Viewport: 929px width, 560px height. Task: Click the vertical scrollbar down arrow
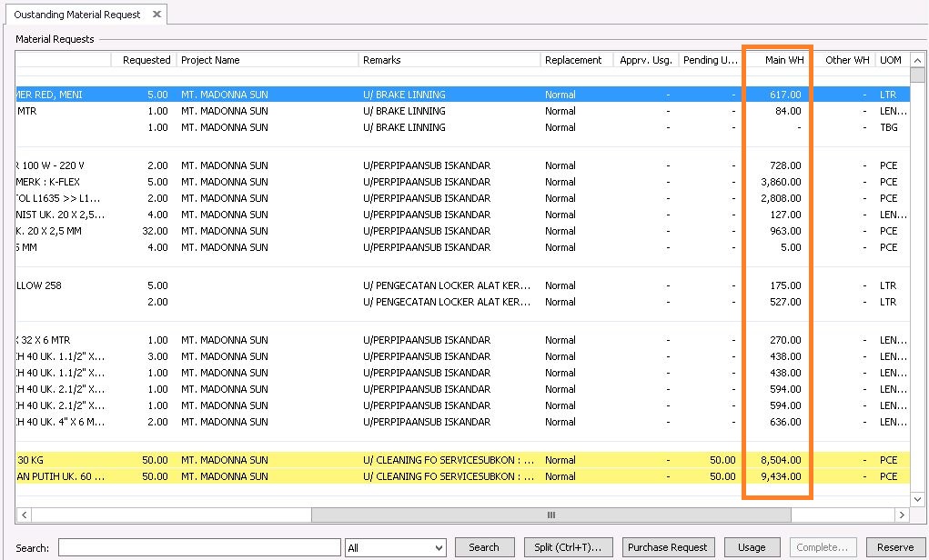[x=917, y=498]
